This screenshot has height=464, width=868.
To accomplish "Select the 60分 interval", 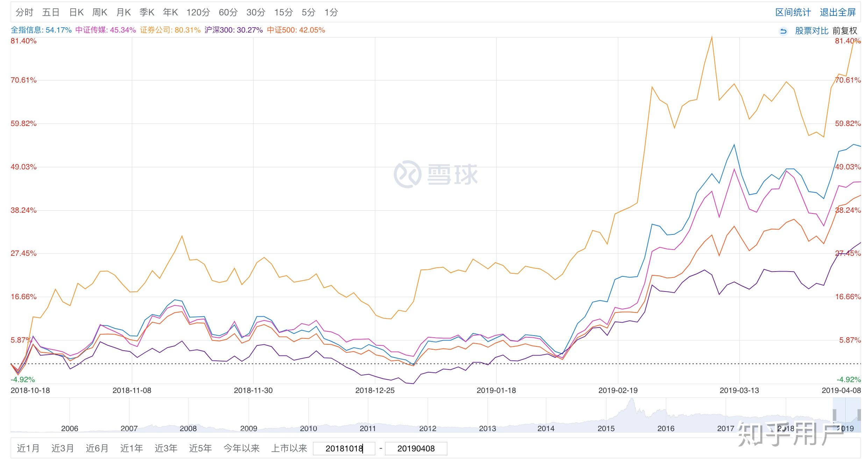I will tap(228, 13).
